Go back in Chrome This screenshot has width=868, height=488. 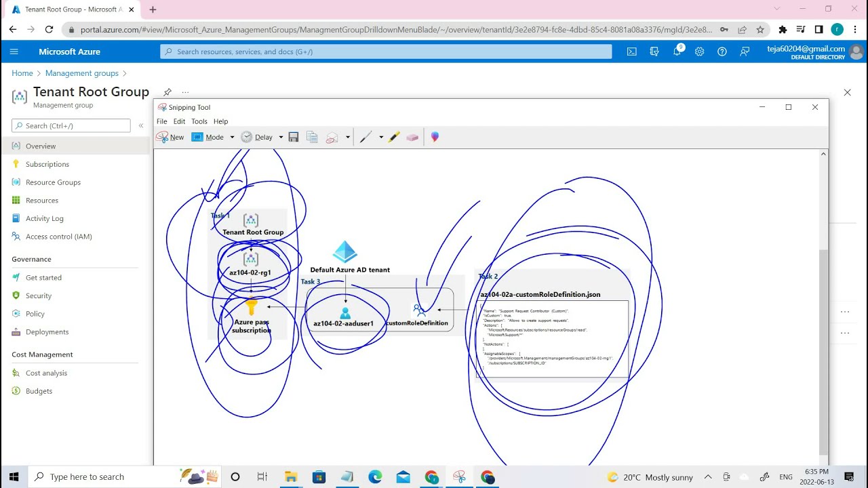tap(13, 29)
